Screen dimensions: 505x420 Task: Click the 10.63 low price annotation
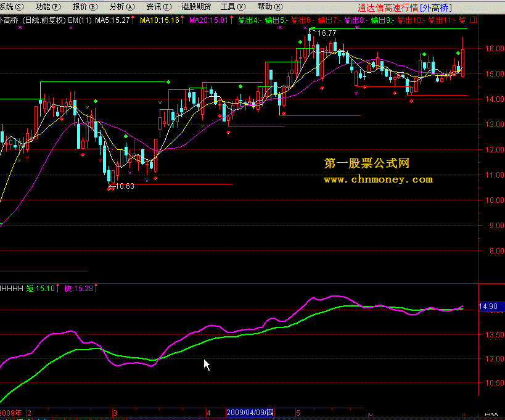(x=125, y=186)
